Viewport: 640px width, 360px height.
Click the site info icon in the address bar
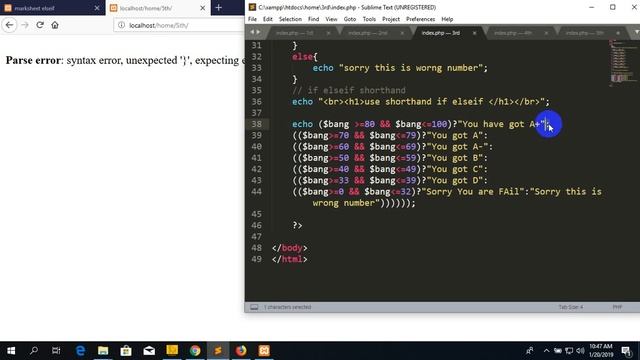pos(121,25)
